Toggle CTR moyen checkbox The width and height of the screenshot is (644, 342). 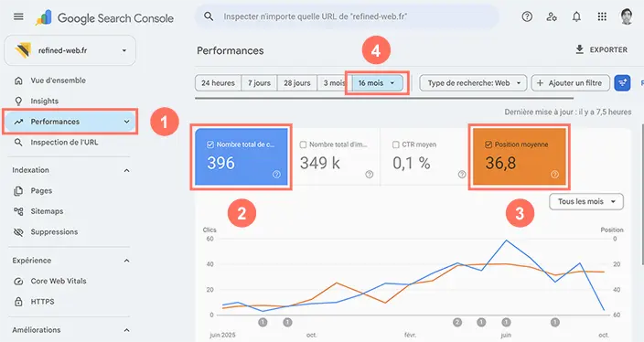tap(396, 144)
